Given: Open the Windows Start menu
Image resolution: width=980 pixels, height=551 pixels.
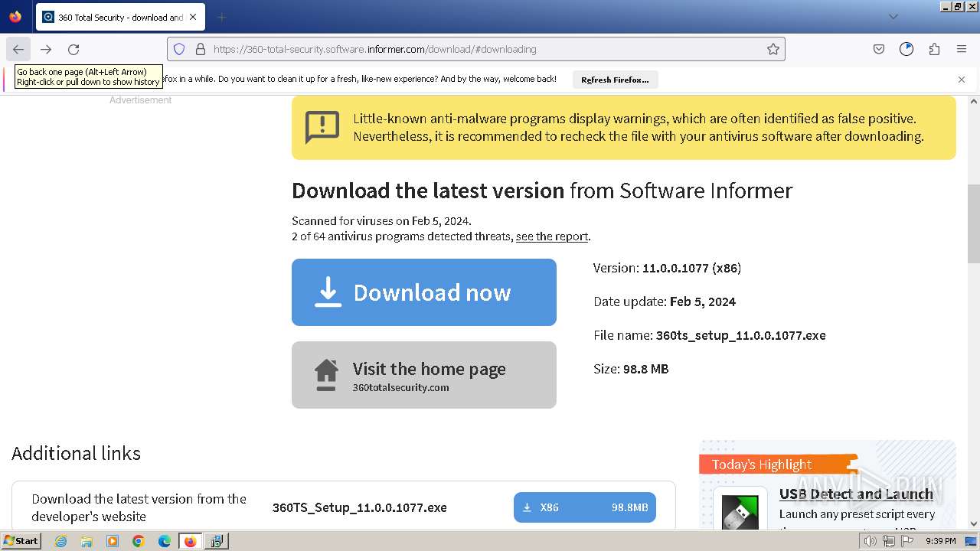Looking at the screenshot, I should pyautogui.click(x=21, y=541).
